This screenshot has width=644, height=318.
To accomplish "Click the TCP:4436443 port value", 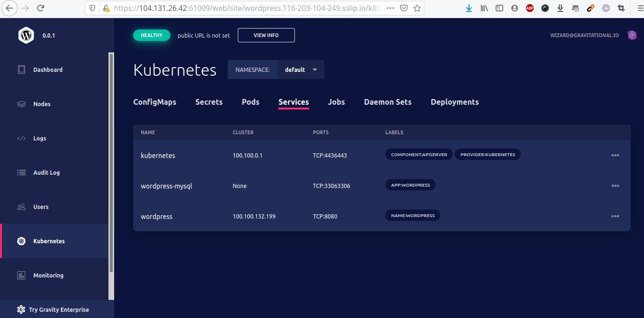I will 330,156.
